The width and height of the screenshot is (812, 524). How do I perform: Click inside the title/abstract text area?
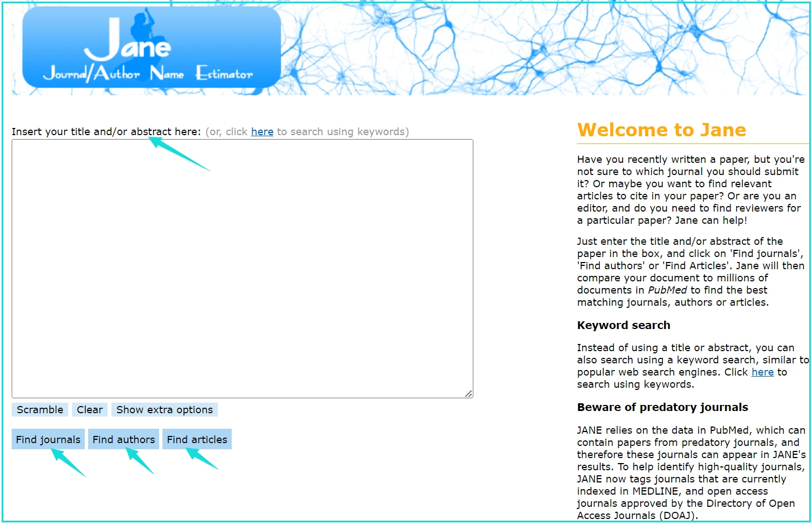pos(242,269)
